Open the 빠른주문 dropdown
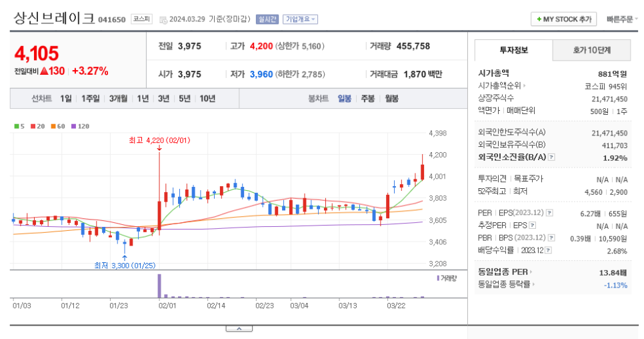This screenshot has width=644, height=339. point(622,19)
